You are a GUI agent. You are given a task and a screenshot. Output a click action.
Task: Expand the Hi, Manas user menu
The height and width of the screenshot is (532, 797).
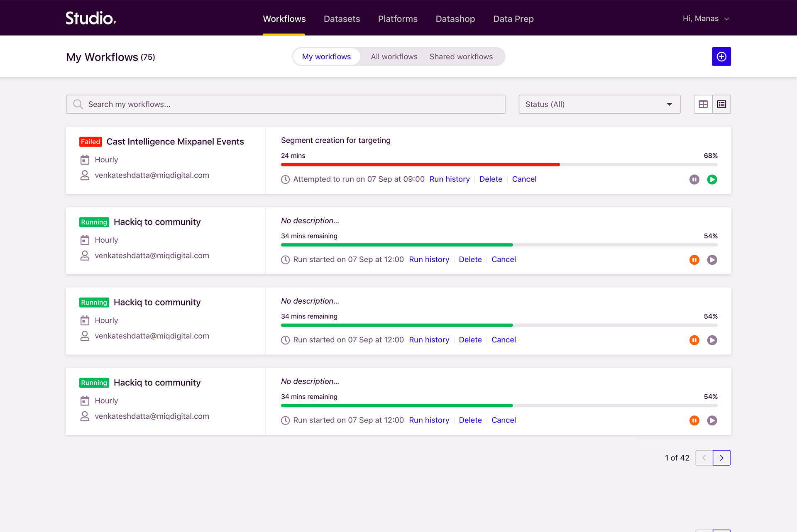(705, 19)
